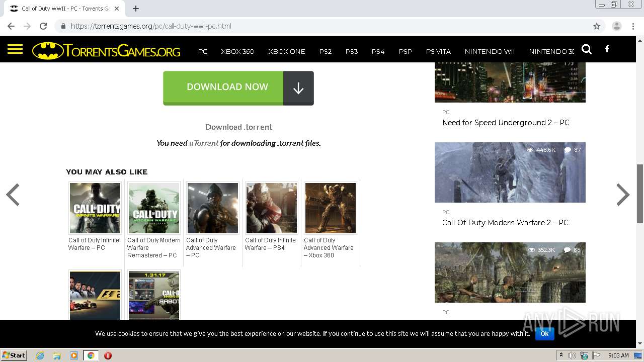The width and height of the screenshot is (644, 362).
Task: Go to previous post with left chevron
Action: (x=13, y=195)
